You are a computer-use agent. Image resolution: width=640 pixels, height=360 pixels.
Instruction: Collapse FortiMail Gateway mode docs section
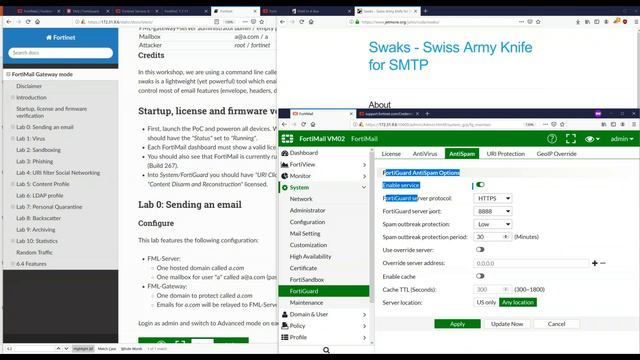[8, 74]
